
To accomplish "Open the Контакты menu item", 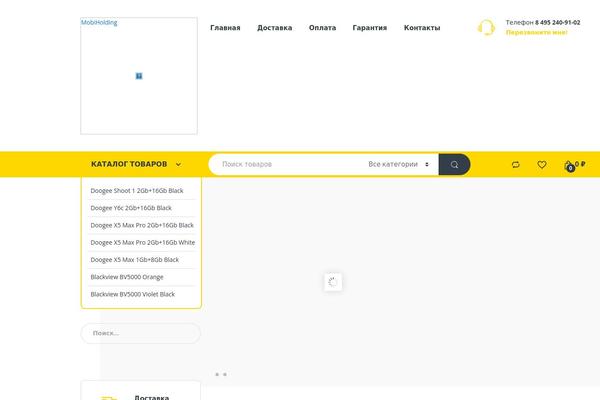I will (422, 28).
